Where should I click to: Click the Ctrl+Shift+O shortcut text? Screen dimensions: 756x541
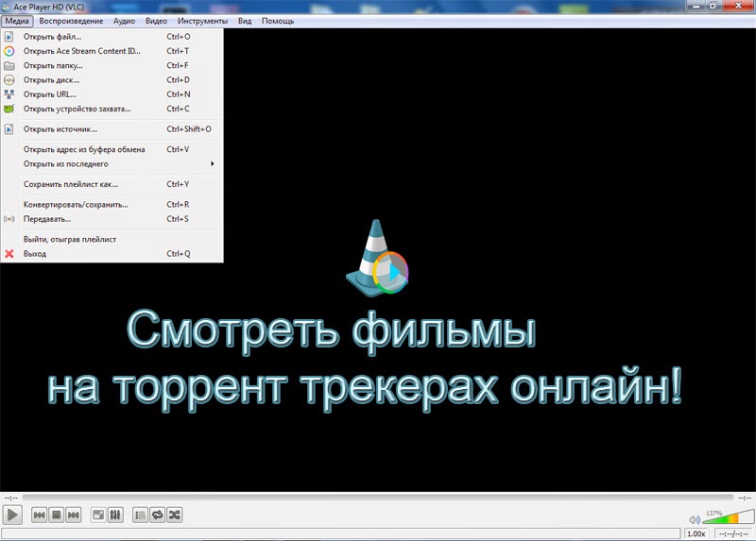(x=189, y=129)
